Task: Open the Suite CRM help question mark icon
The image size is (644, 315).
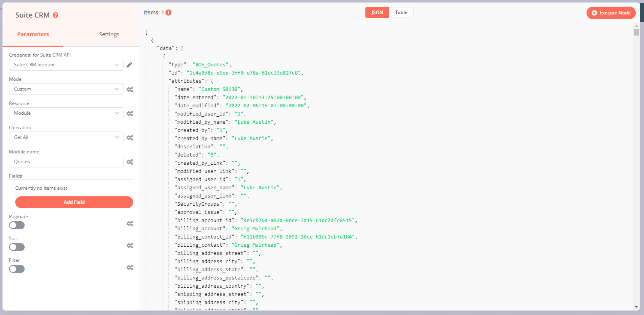Action: (55, 15)
